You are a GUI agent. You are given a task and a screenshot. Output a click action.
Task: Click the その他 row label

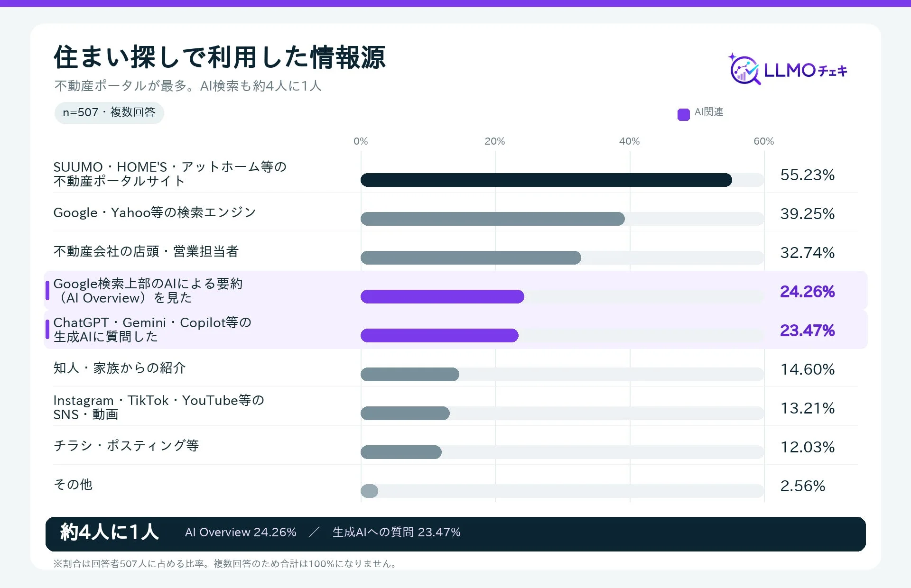coord(73,485)
